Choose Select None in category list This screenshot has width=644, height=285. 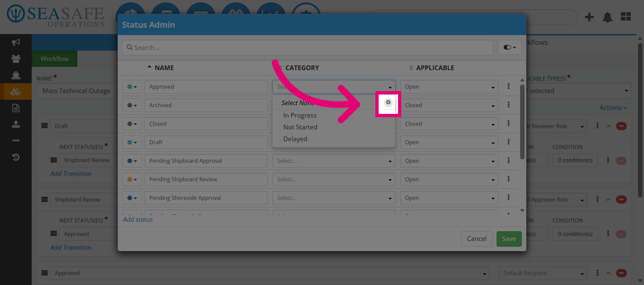298,103
